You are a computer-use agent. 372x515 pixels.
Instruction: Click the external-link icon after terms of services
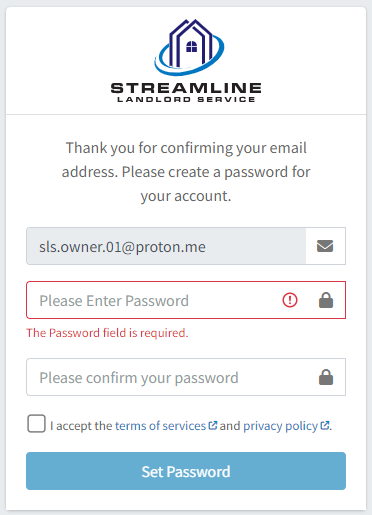(x=213, y=425)
